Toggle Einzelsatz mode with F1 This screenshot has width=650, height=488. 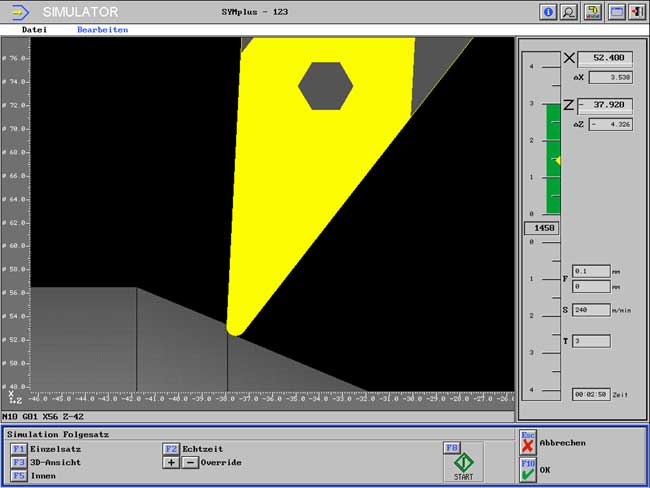18,450
